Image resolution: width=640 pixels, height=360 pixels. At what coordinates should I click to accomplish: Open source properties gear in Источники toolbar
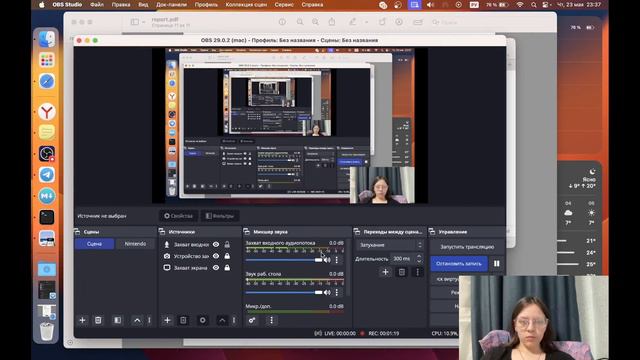point(202,320)
